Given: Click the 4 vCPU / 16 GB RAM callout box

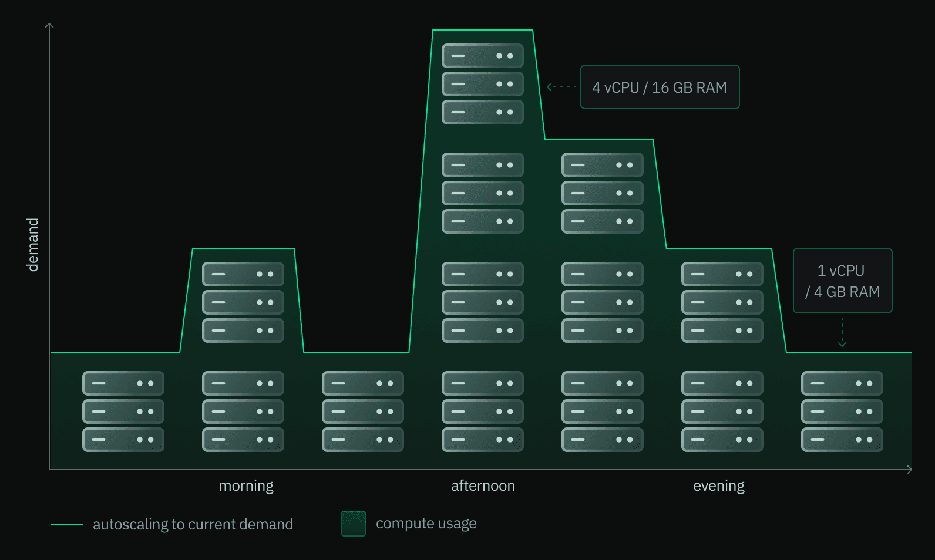Looking at the screenshot, I should (660, 87).
